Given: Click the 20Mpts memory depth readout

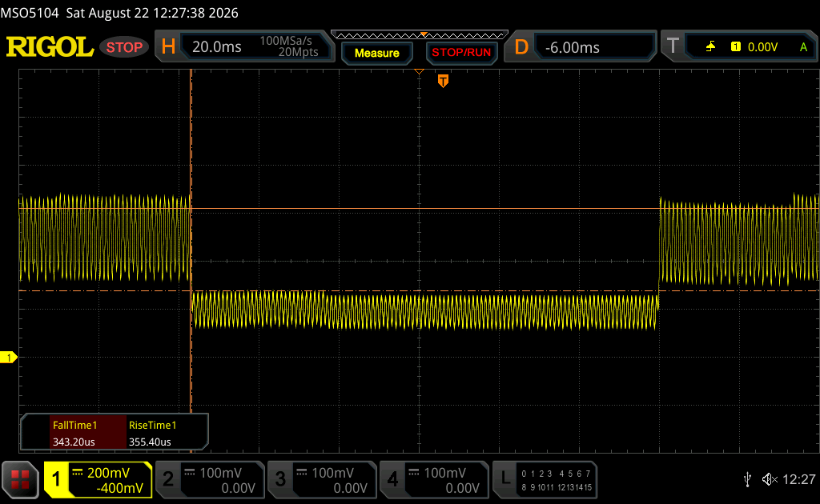Looking at the screenshot, I should point(298,52).
